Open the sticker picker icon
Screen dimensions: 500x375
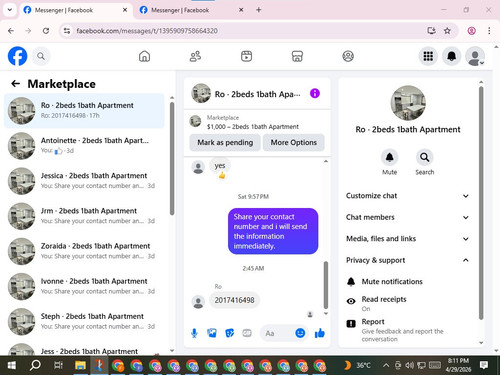[x=229, y=333]
